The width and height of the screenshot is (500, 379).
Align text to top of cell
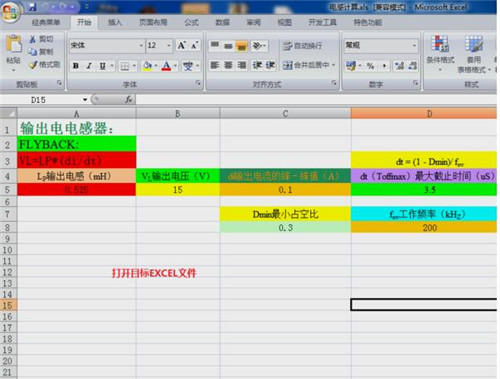coord(215,46)
